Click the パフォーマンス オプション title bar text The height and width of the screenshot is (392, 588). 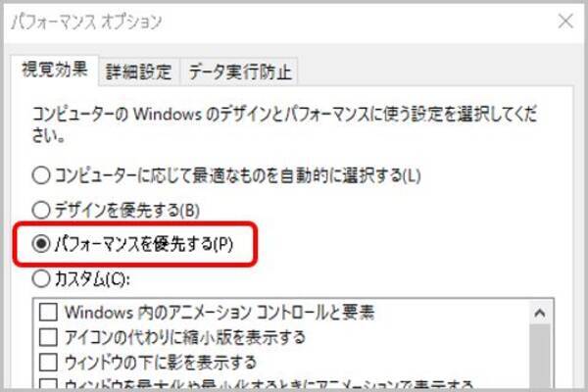[86, 23]
